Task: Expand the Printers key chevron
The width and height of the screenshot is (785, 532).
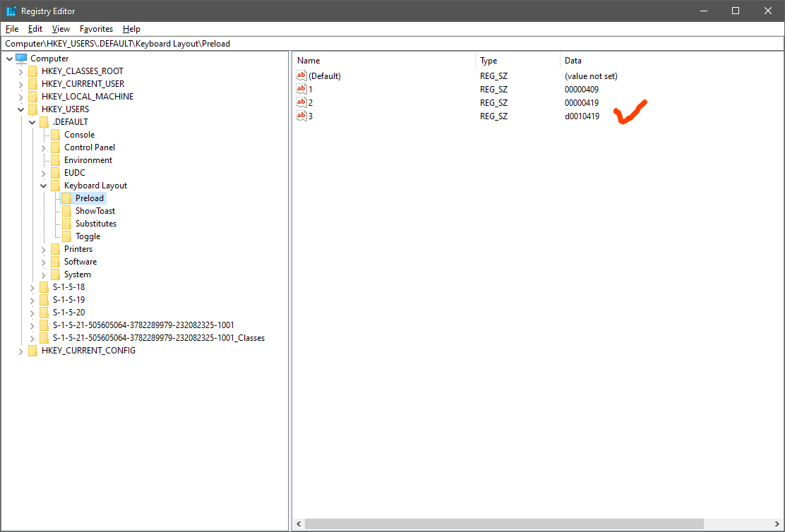Action: (44, 250)
